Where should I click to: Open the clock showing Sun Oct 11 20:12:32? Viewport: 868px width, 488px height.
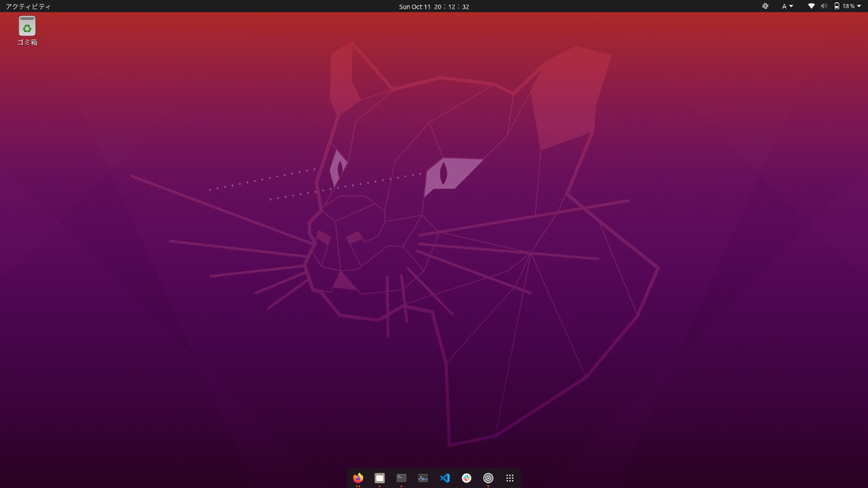(434, 7)
